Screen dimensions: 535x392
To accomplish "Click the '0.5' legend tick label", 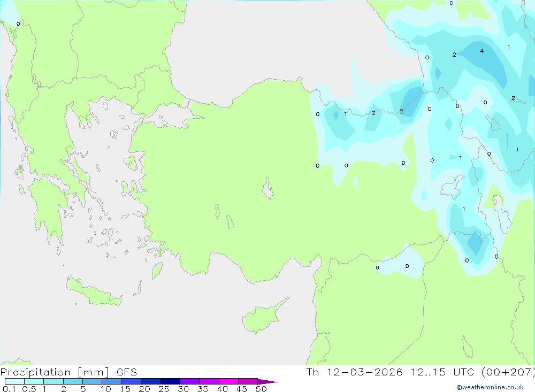I will click(29, 389).
